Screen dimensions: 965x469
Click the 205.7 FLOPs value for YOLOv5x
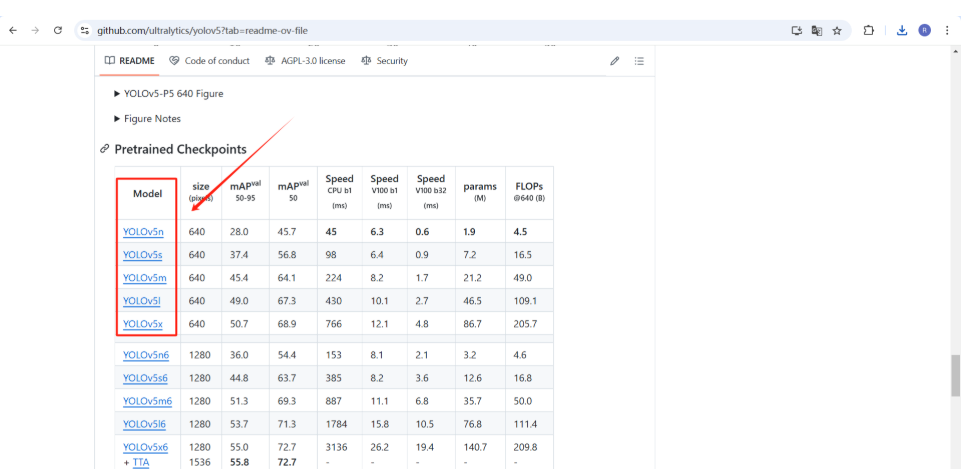526,324
